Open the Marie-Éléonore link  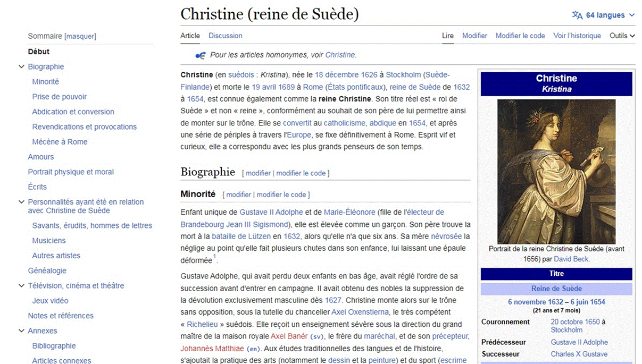click(349, 212)
